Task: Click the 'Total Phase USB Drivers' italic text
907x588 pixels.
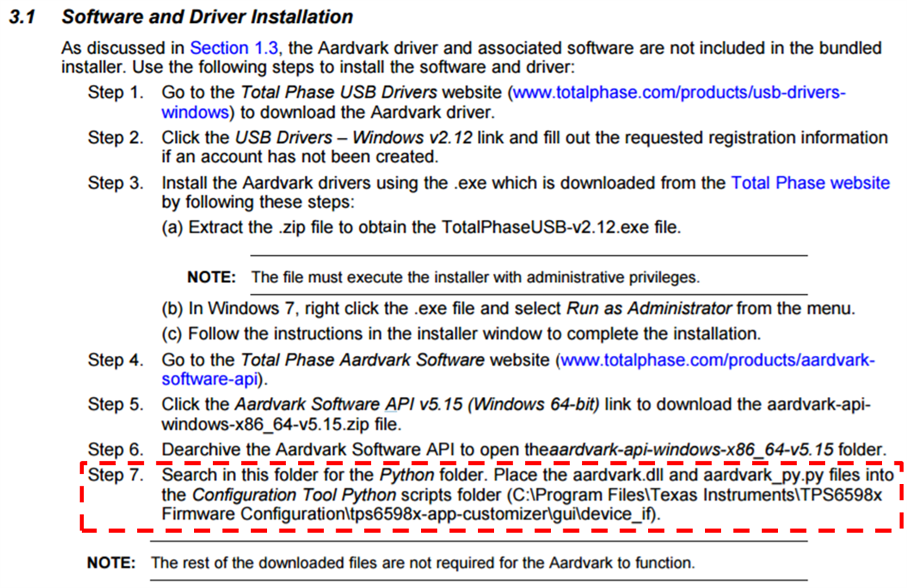Action: 338,94
